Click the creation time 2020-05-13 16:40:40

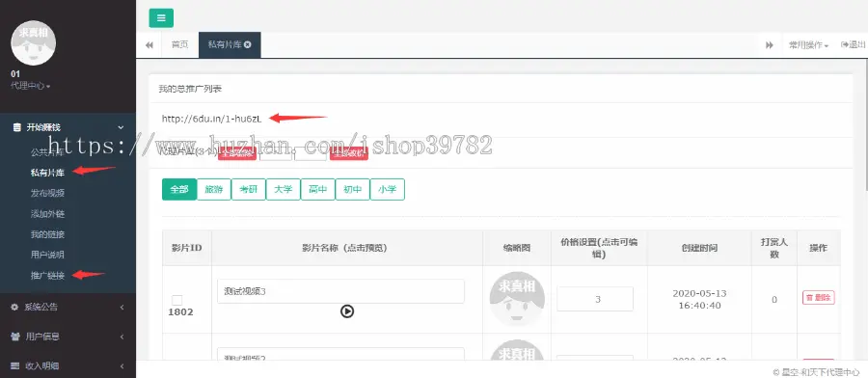[700, 299]
